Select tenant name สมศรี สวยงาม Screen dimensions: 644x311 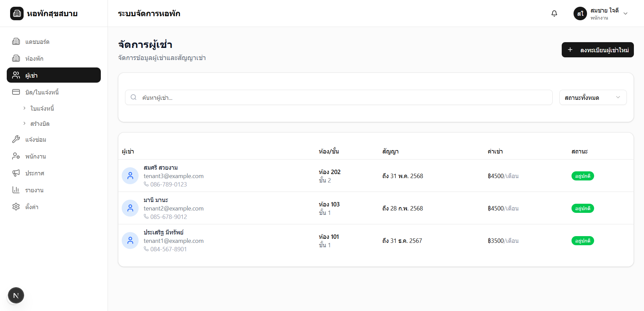pyautogui.click(x=160, y=168)
